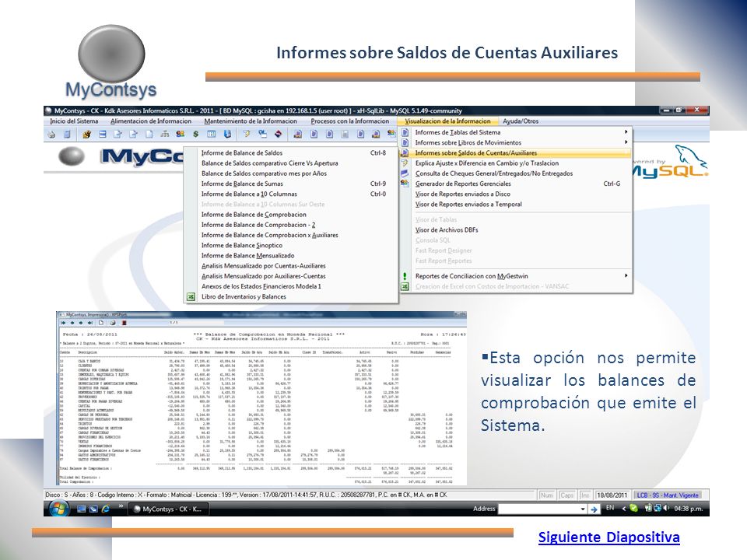The width and height of the screenshot is (747, 560).
Task: Choose Informe de Balance a 10 Columnas
Action: [x=291, y=194]
